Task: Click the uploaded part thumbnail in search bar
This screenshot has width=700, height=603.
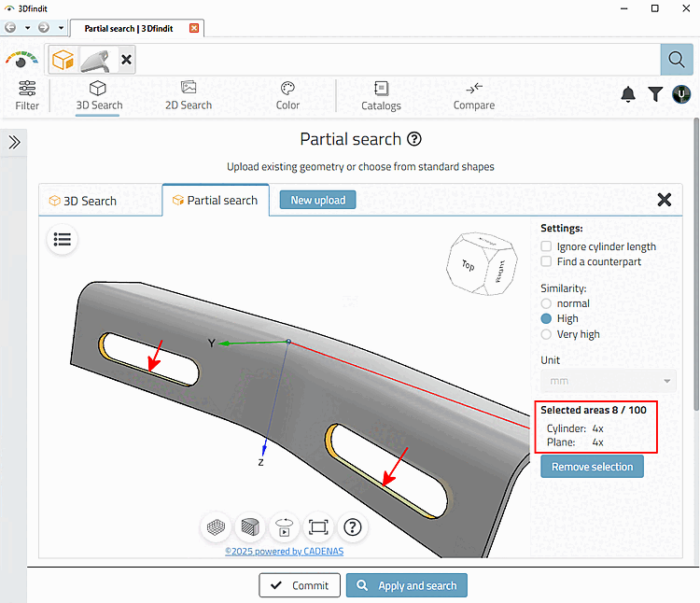Action: click(95, 61)
